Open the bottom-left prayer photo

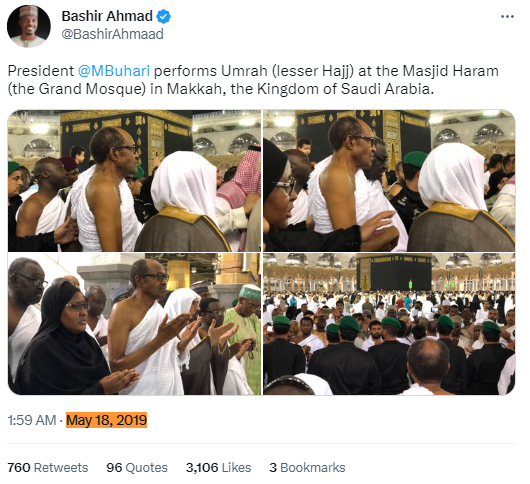point(134,324)
